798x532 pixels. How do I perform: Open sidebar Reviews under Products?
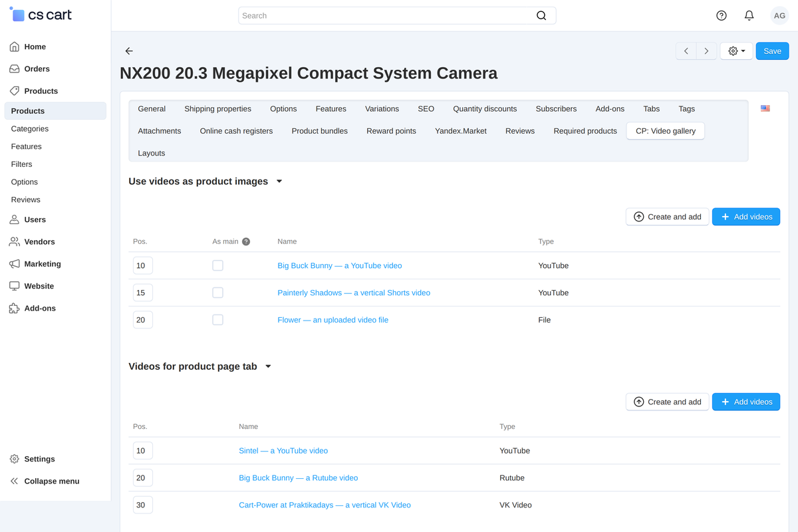point(26,199)
